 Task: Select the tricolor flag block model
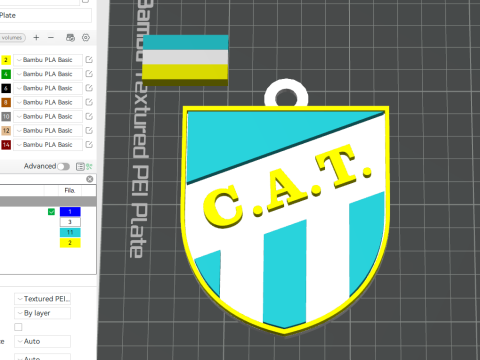point(185,60)
